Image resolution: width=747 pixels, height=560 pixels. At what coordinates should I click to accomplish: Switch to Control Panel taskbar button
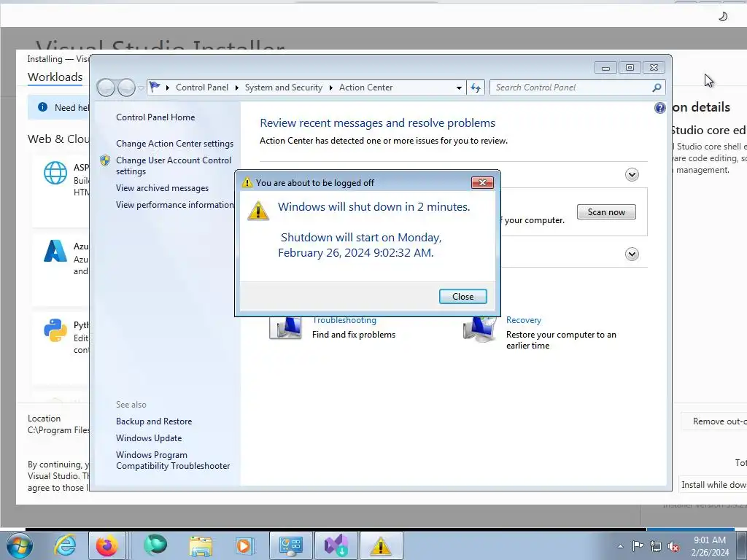290,545
